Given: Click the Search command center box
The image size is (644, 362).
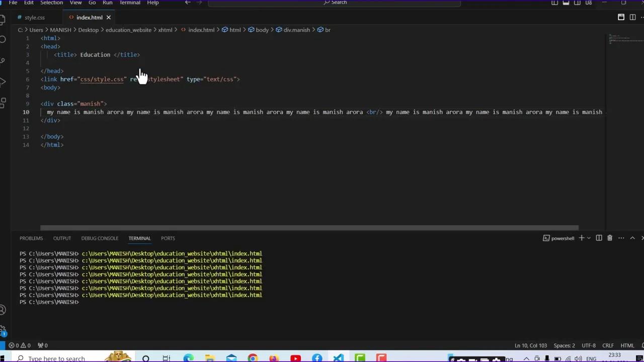Looking at the screenshot, I should [335, 3].
